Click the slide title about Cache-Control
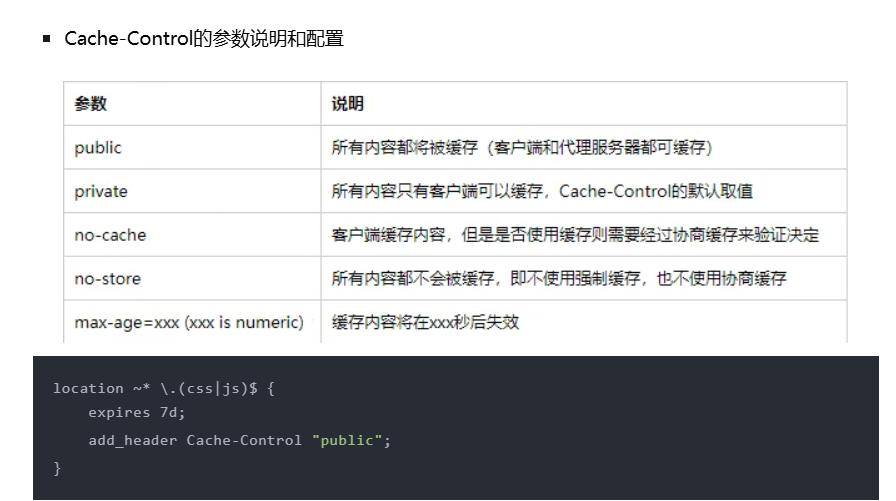 tap(203, 39)
